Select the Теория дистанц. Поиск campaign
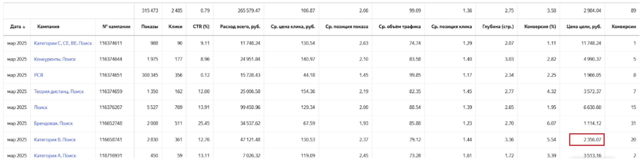 point(59,91)
